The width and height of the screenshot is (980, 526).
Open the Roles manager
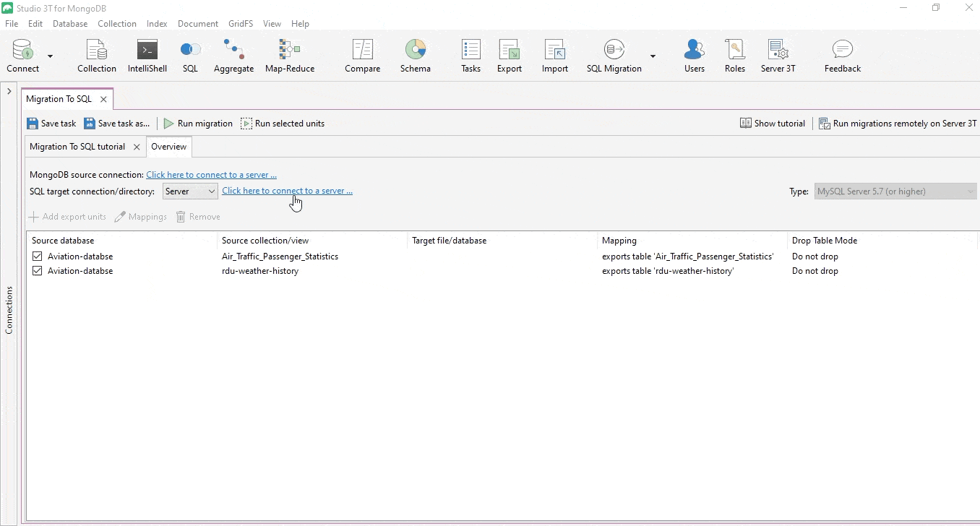[x=734, y=56]
